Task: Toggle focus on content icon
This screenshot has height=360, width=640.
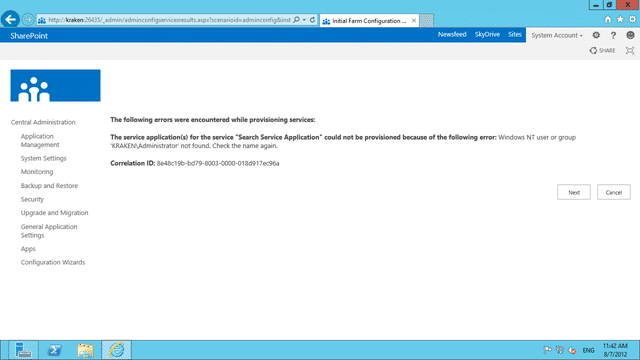Action: pos(630,51)
